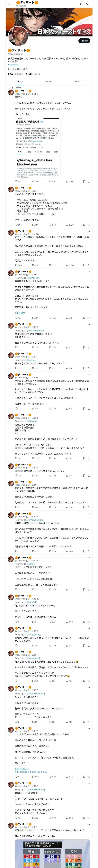The height and width of the screenshot is (868, 98).
Task: Open the #不正選挙 hashtag
Action: tap(20, 313)
